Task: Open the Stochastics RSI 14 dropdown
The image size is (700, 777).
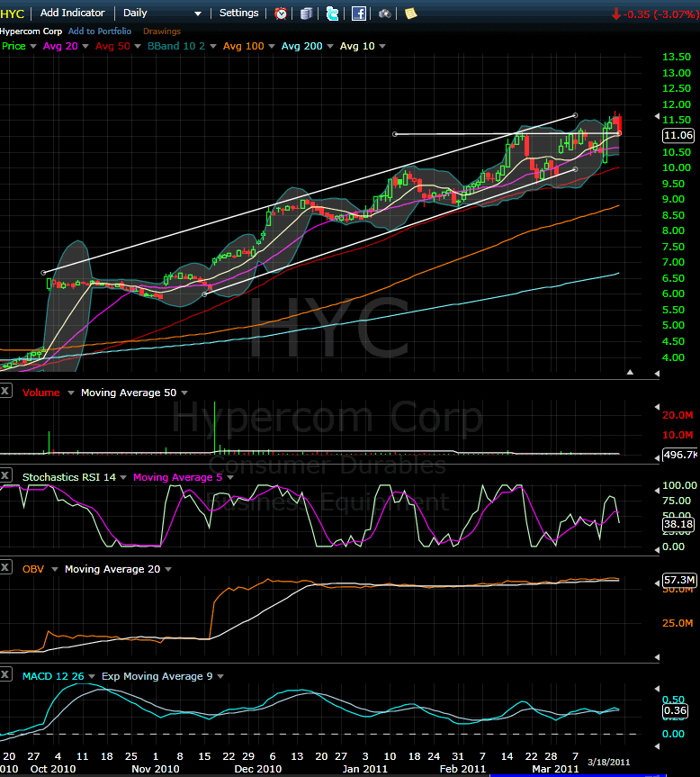Action: pos(123,478)
